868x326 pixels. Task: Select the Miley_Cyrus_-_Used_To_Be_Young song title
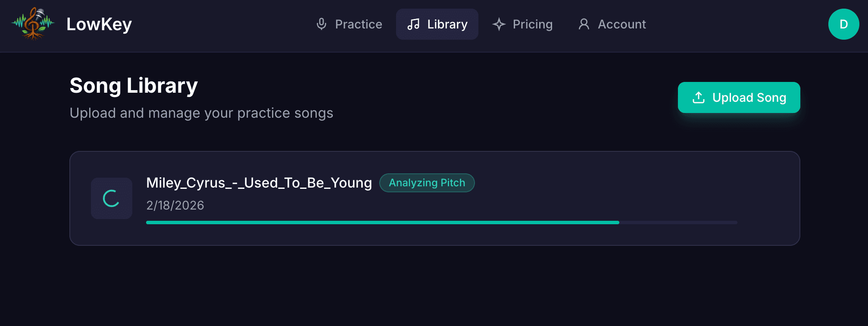tap(259, 183)
